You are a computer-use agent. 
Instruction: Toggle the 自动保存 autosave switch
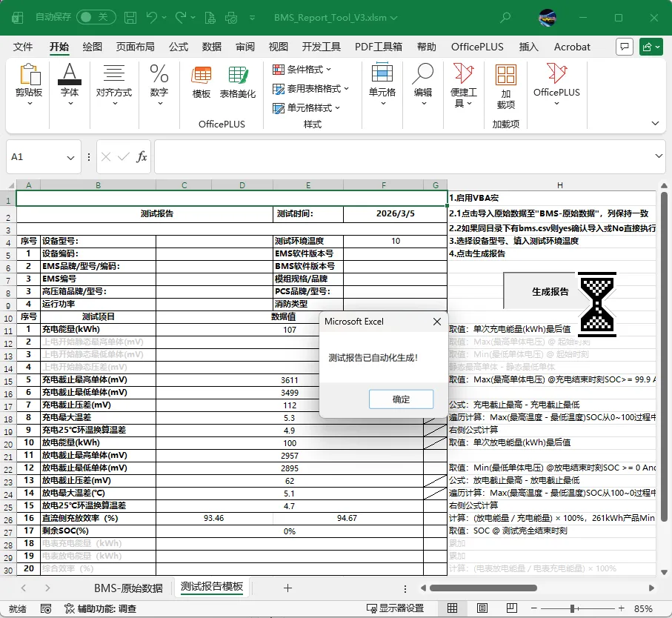[96, 17]
